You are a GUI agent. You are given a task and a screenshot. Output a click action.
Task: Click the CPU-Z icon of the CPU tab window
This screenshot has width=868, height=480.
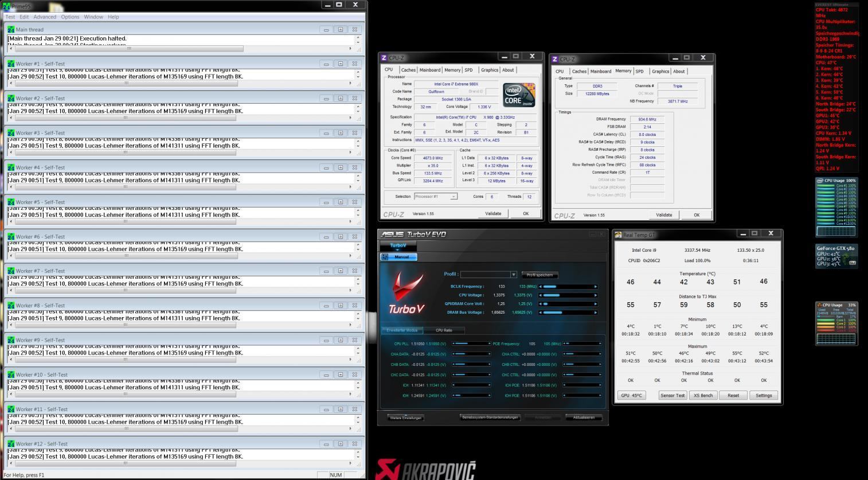(384, 57)
